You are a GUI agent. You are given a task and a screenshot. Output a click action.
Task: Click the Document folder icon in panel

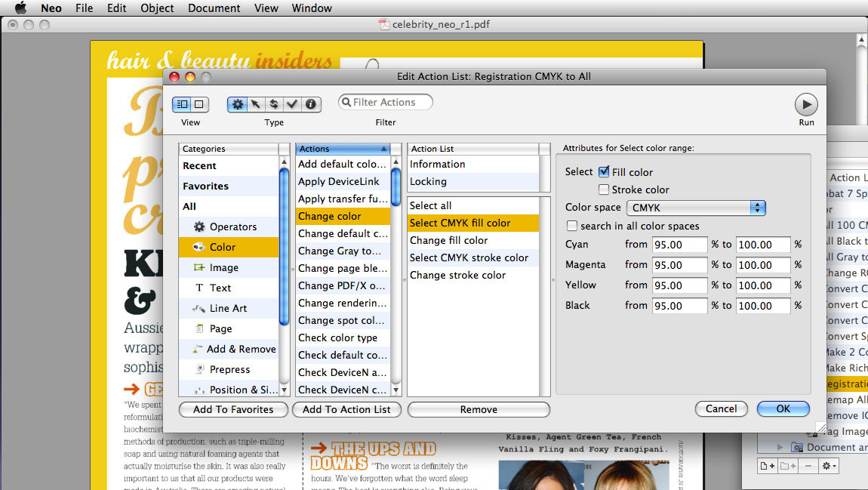[797, 448]
